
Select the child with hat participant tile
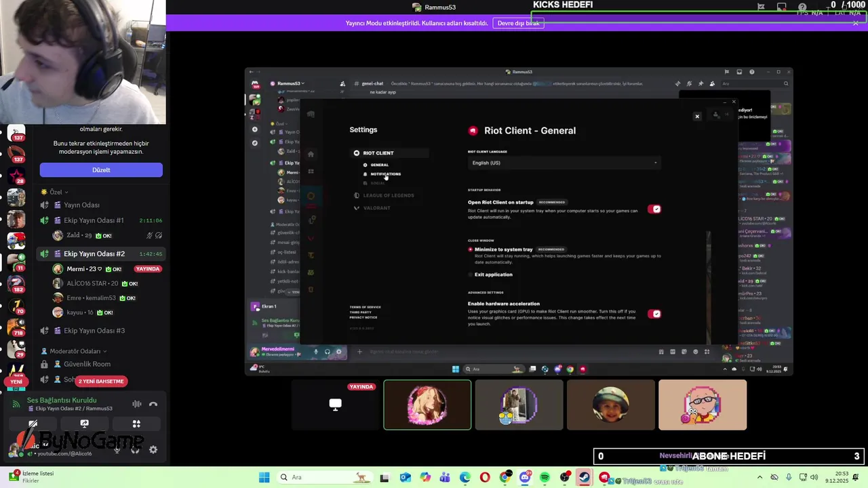tap(610, 405)
